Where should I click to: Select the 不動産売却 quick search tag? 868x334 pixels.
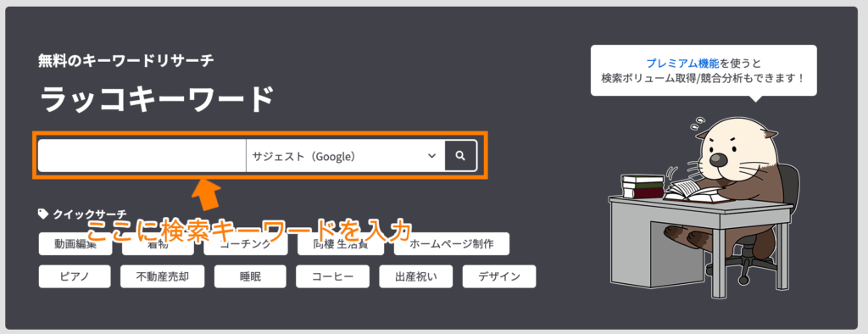pyautogui.click(x=162, y=276)
